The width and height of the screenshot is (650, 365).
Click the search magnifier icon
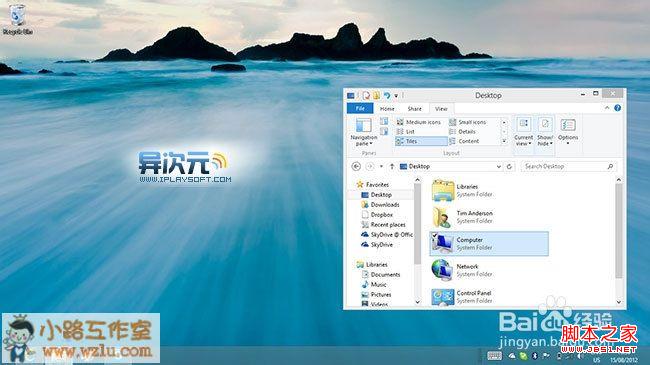(x=610, y=166)
